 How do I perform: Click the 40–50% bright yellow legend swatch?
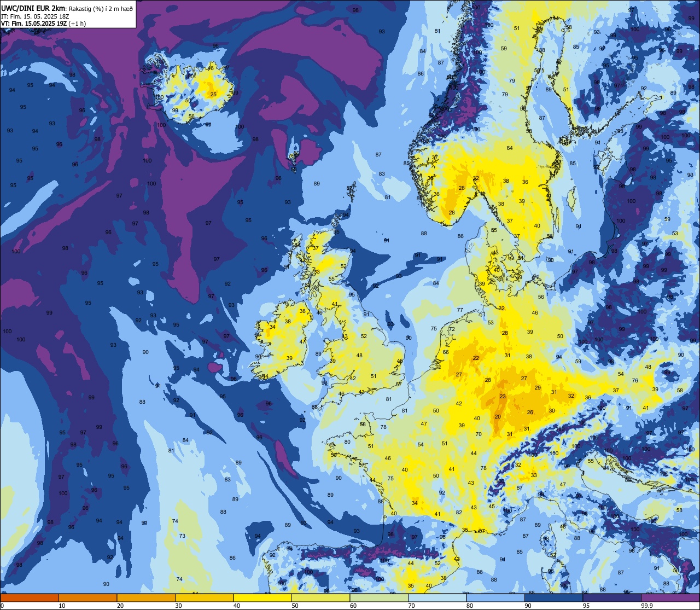(262, 597)
